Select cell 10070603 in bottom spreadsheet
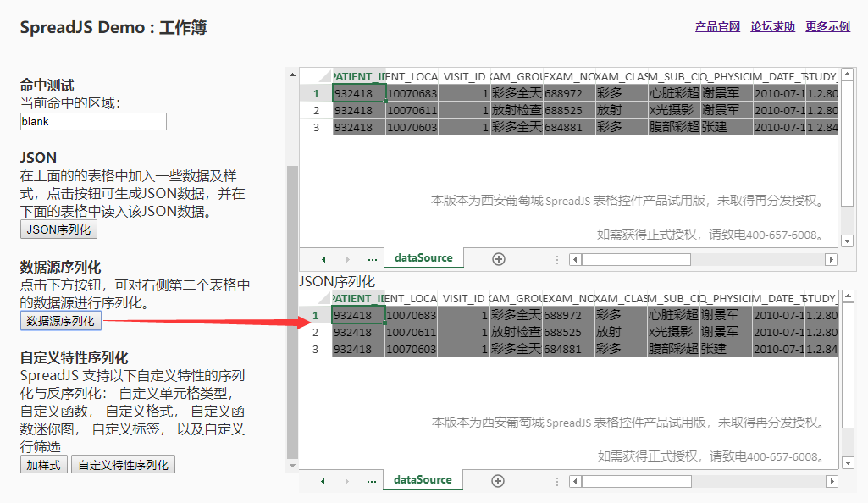Screen dimensions: 868x503 412,349
